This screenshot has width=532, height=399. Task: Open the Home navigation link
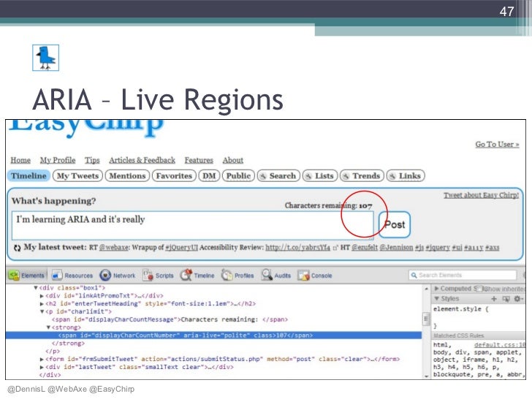[20, 160]
